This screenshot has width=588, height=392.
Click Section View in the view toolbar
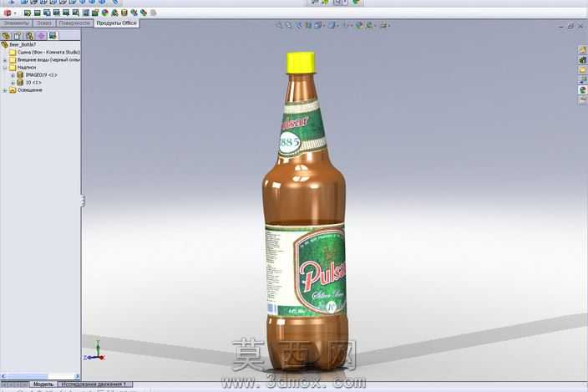coord(308,26)
